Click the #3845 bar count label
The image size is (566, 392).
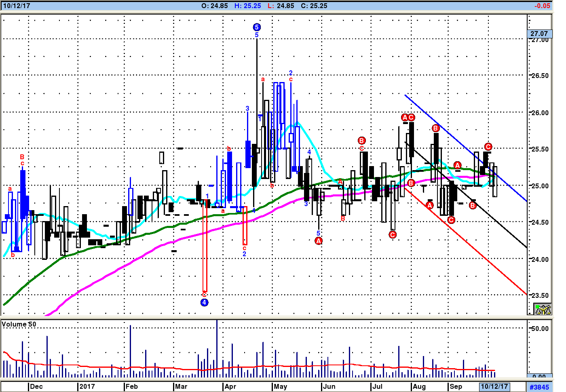tap(539, 387)
